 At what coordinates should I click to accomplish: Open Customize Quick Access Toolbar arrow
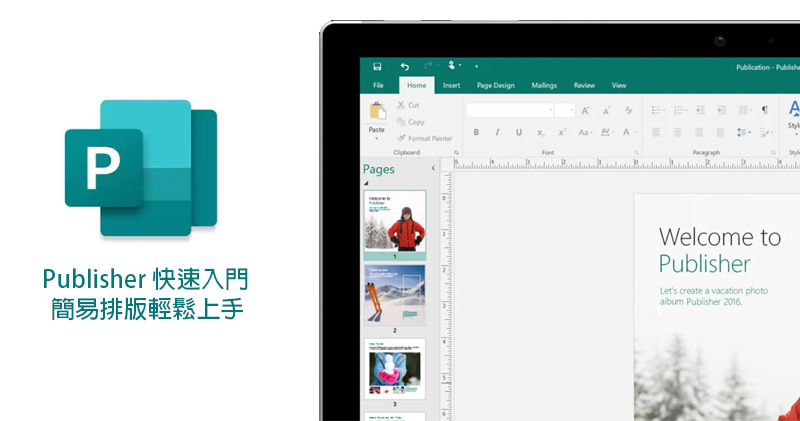click(x=477, y=66)
